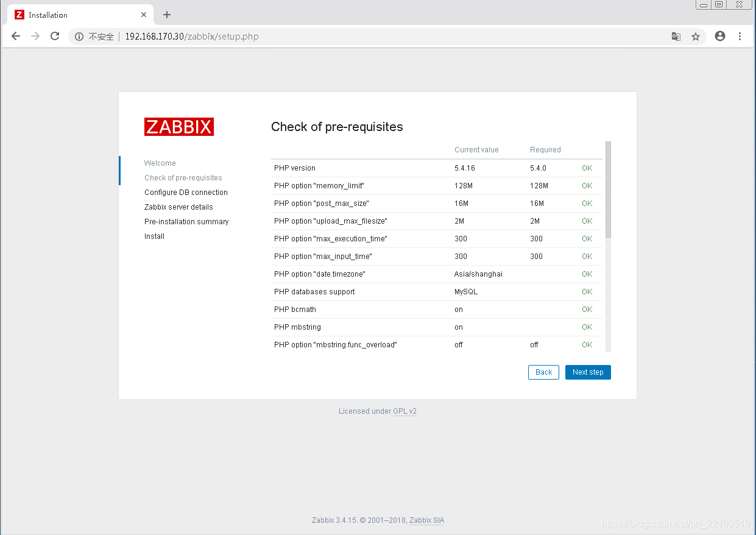Open the Chrome profile avatar
This screenshot has width=756, height=535.
(x=720, y=37)
